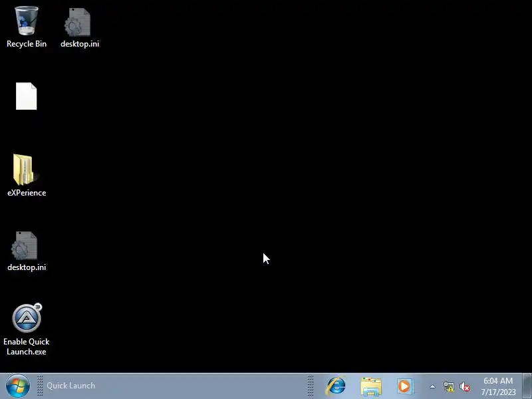
Task: Click the Enable Quick Launch.exe name label
Action: pos(27,346)
